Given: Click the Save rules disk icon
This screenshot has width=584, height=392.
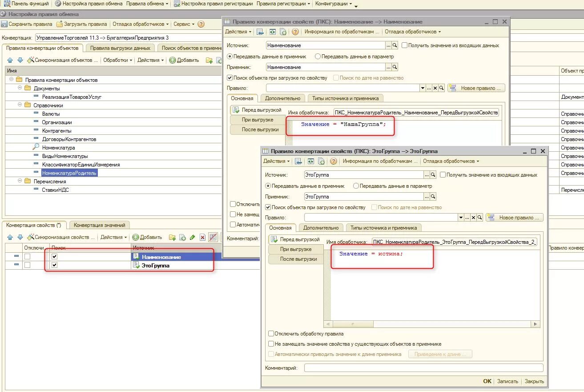Looking at the screenshot, I should pos(4,24).
